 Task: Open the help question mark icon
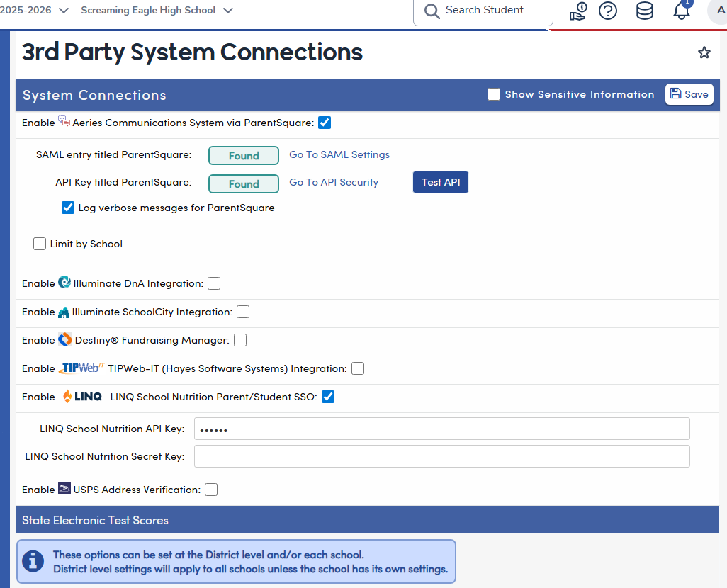coord(608,11)
